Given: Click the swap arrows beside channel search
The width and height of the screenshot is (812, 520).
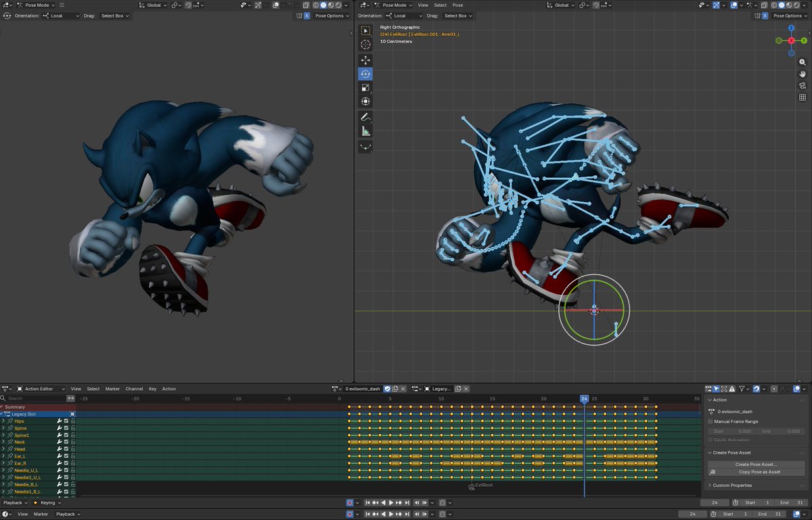Looking at the screenshot, I should (71, 398).
